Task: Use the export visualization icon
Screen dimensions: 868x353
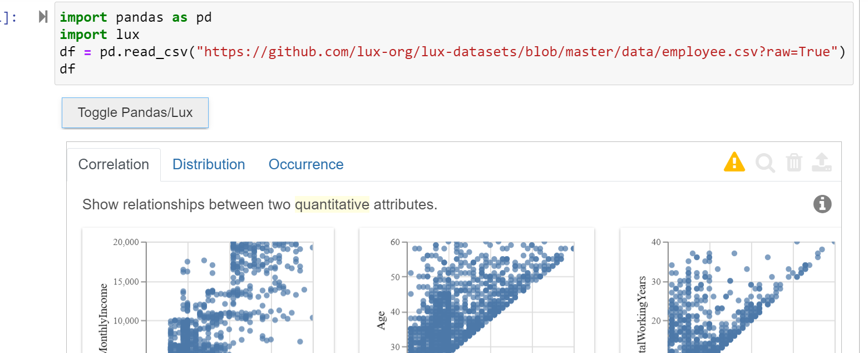Action: [x=822, y=162]
